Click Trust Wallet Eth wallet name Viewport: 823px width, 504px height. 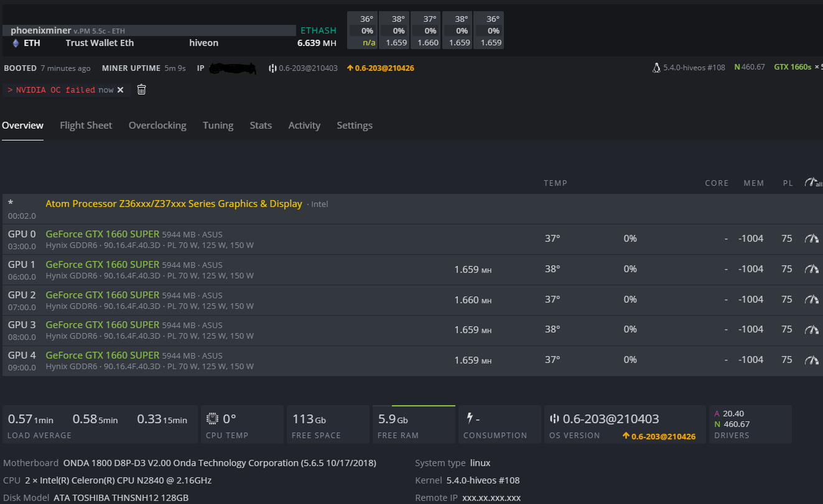[x=100, y=43]
